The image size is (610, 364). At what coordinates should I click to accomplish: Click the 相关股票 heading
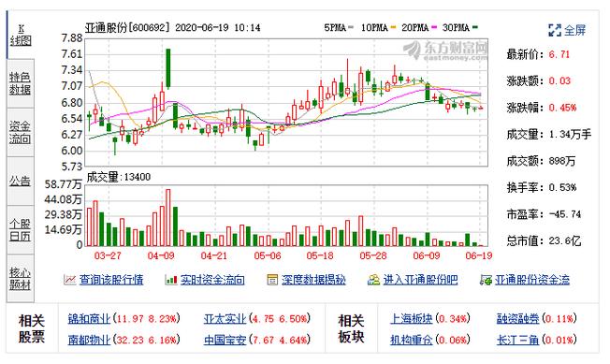32,329
